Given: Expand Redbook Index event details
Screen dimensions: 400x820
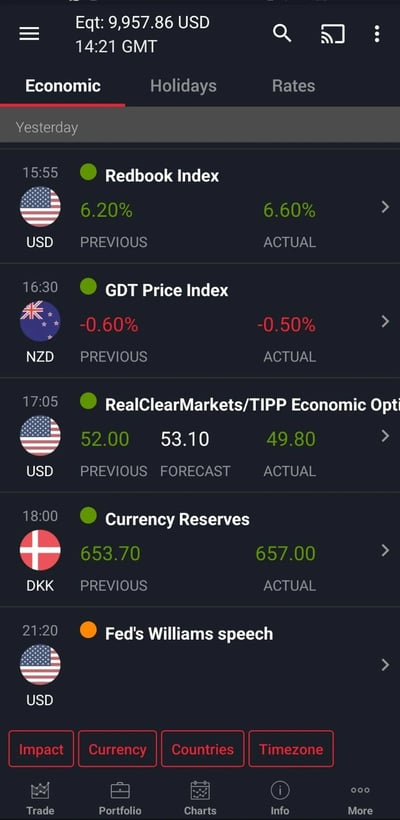Looking at the screenshot, I should 385,207.
